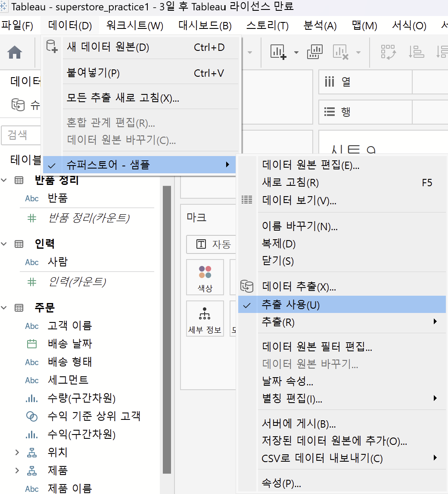Click the number icon for 반품 정리(카운트)
Viewport: 448px width, 494px height.
(32, 218)
